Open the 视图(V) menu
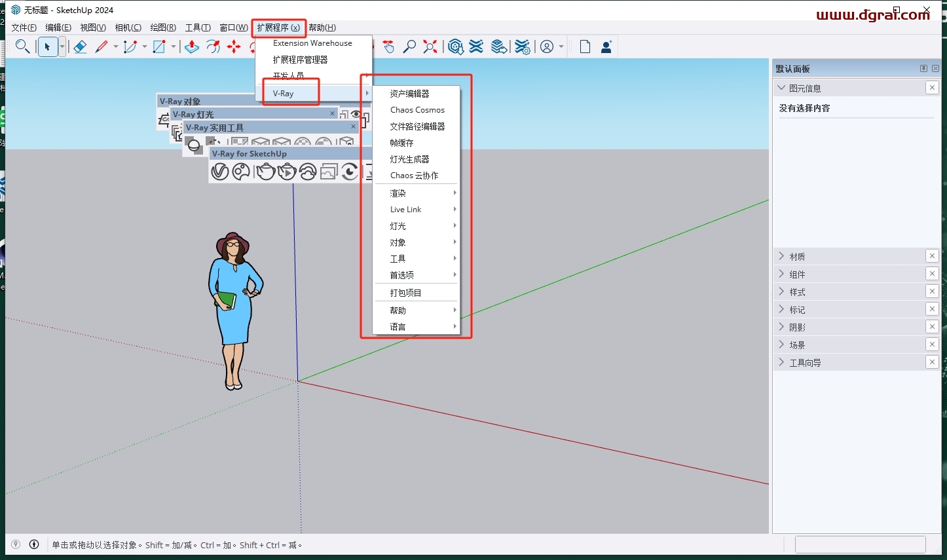Screen dimensions: 947x560 click(x=93, y=28)
